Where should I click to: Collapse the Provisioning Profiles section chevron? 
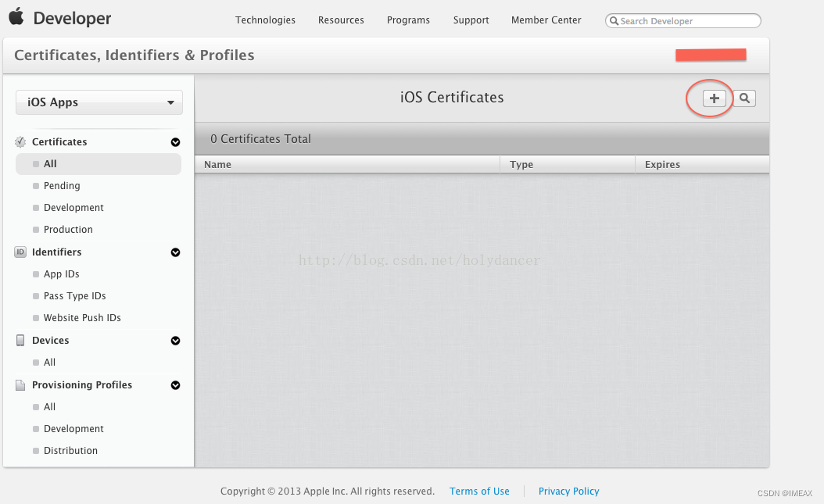[x=176, y=385]
